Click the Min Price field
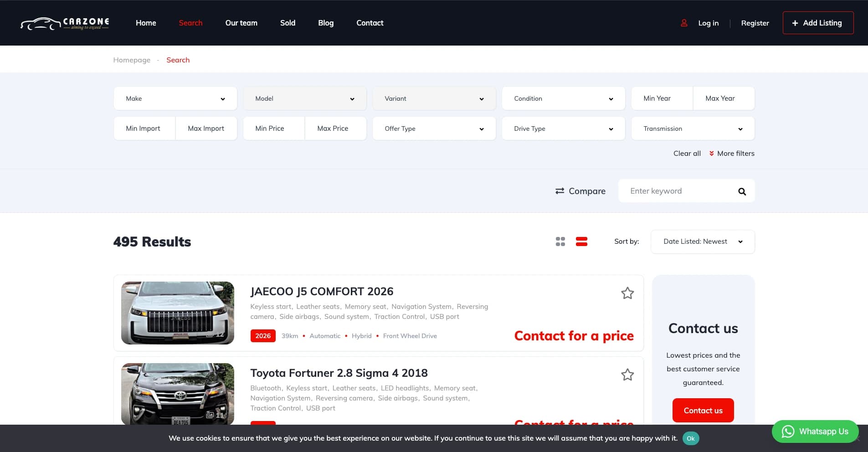Viewport: 868px width, 452px height. pos(274,128)
